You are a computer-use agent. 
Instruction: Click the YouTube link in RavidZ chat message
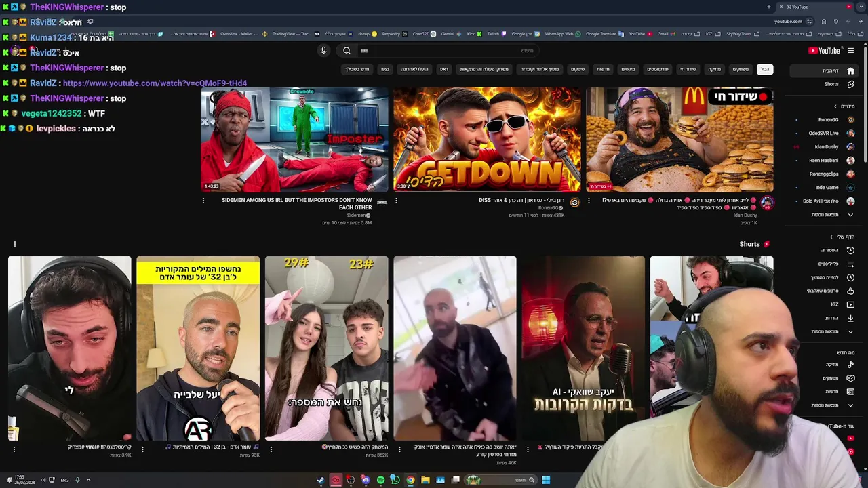tap(155, 83)
